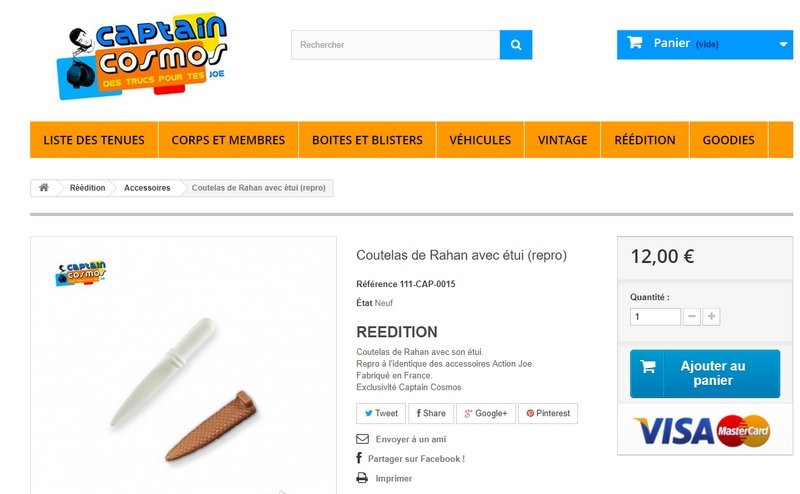This screenshot has height=494, width=800.
Task: Click the Imprimer print icon link
Action: (x=384, y=478)
